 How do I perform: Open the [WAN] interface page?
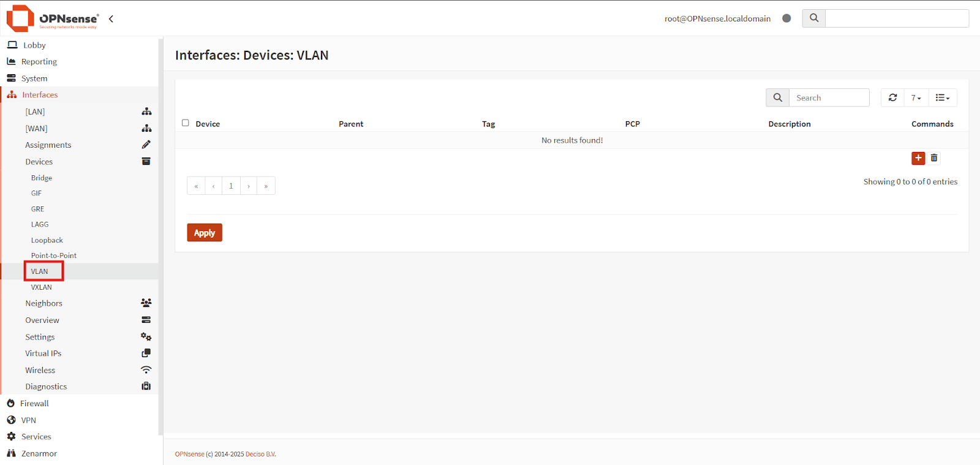click(x=36, y=129)
